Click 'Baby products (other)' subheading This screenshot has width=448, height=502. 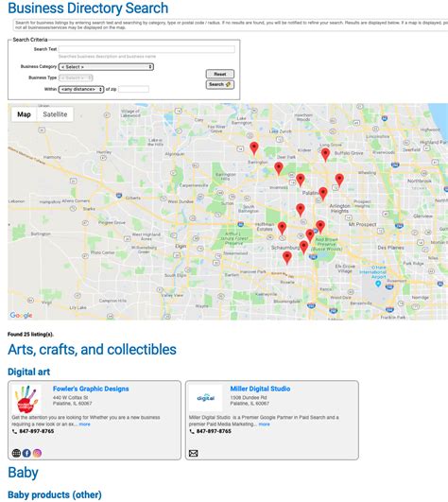(x=55, y=494)
